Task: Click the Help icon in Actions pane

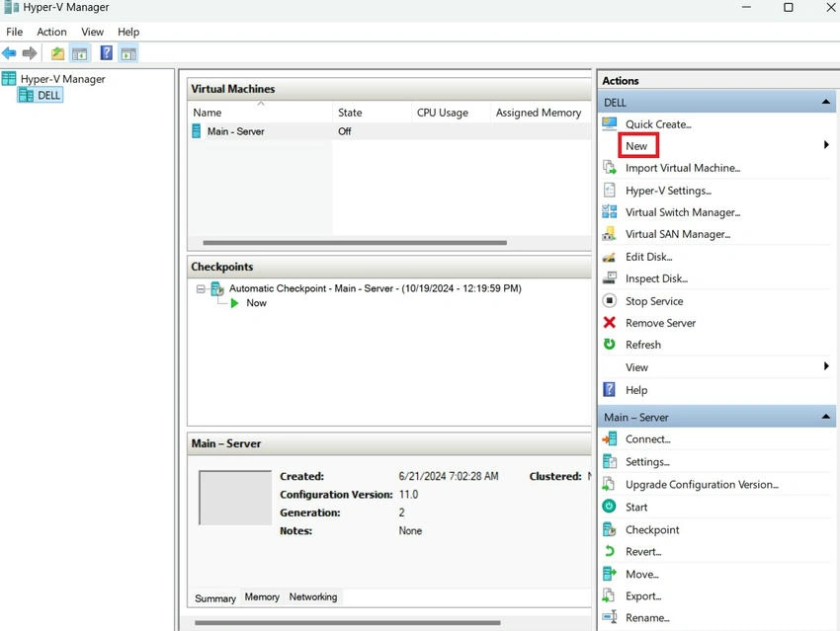Action: pyautogui.click(x=609, y=389)
